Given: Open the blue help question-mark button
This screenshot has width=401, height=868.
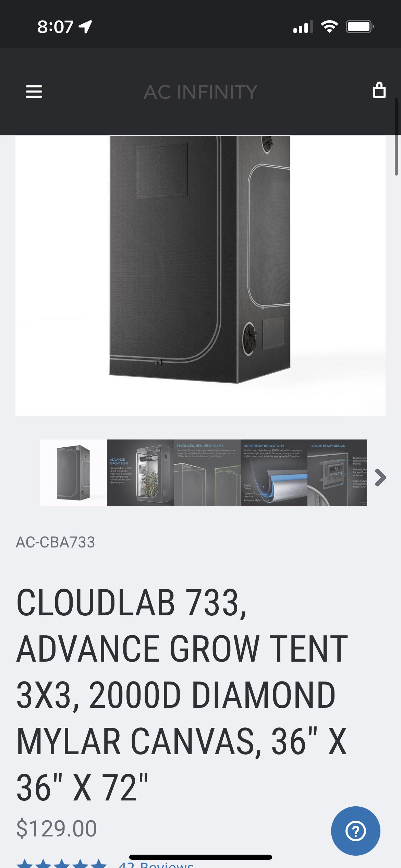Looking at the screenshot, I should [x=355, y=831].
